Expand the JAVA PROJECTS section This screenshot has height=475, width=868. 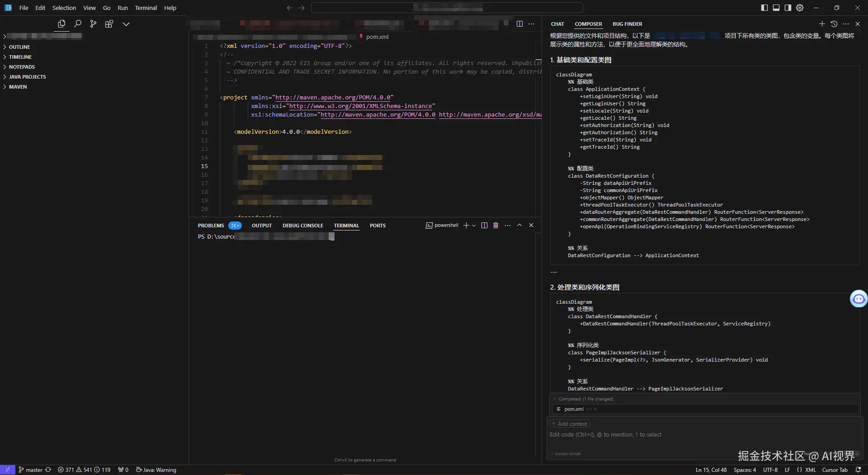[x=27, y=77]
